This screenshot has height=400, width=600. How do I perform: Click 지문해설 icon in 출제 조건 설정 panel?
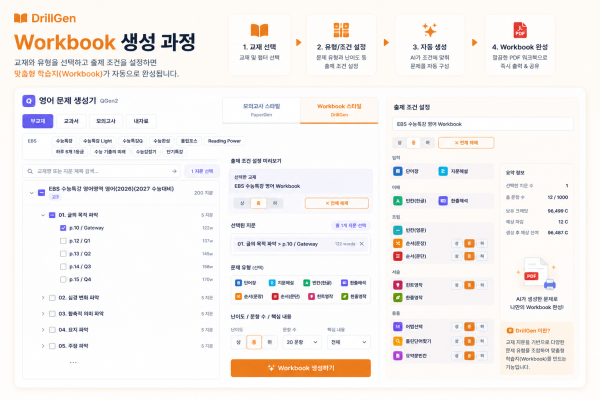443,171
